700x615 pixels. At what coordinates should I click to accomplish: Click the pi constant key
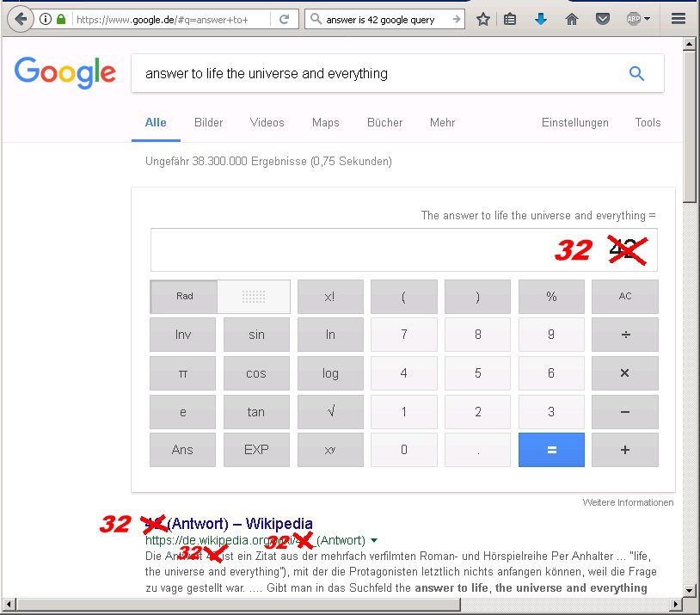click(182, 373)
